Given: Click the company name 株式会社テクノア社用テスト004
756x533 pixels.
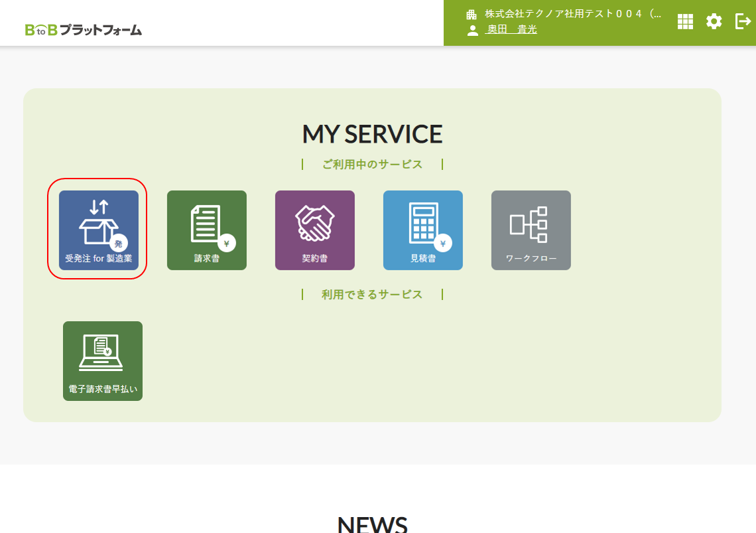Looking at the screenshot, I should click(x=572, y=14).
